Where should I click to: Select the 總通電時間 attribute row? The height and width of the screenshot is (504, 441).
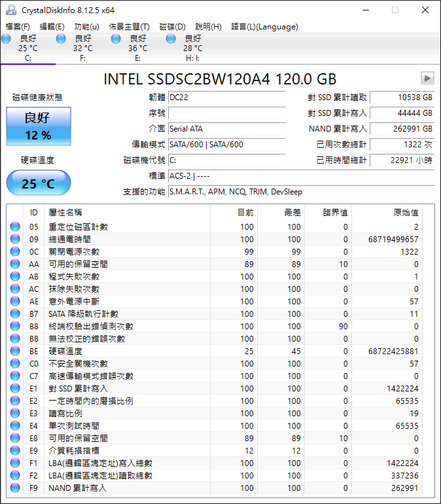click(x=215, y=239)
